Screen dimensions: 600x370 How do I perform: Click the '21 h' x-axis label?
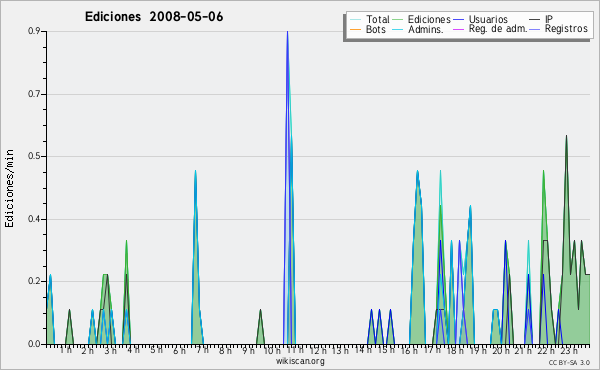(523, 350)
